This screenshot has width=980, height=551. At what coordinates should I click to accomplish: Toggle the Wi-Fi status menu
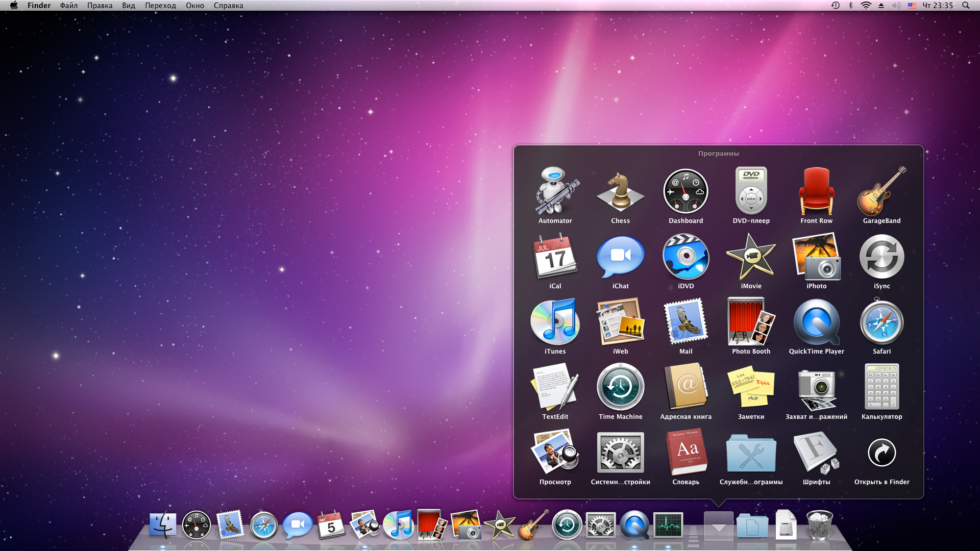tap(866, 6)
